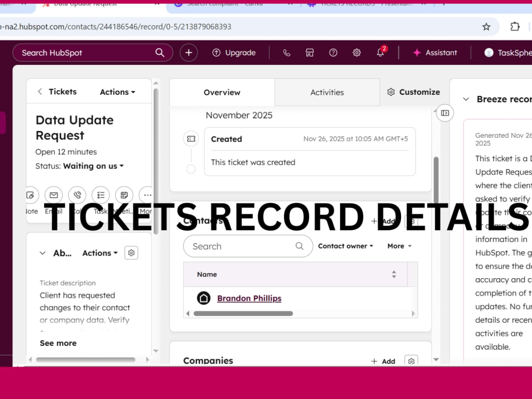The width and height of the screenshot is (532, 399).
Task: Open the marketplace store icon
Action: coord(310,53)
